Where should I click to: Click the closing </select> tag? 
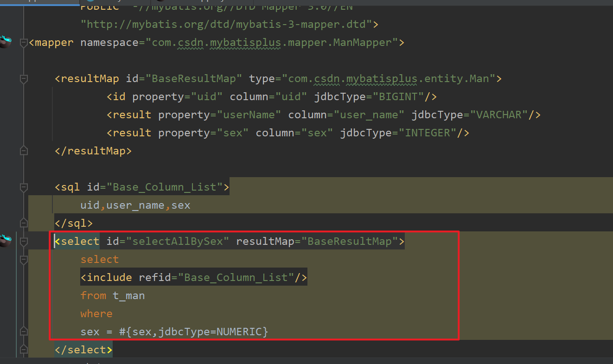pos(83,350)
